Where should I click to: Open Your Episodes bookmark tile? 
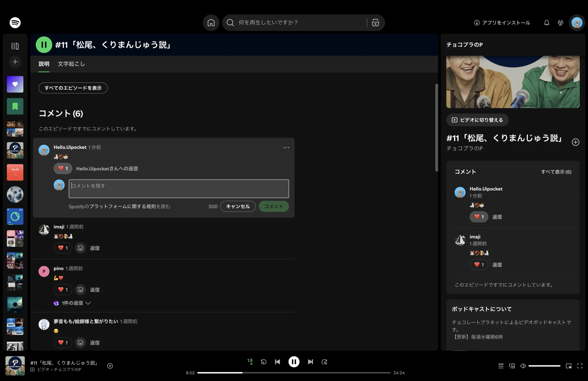coord(15,106)
